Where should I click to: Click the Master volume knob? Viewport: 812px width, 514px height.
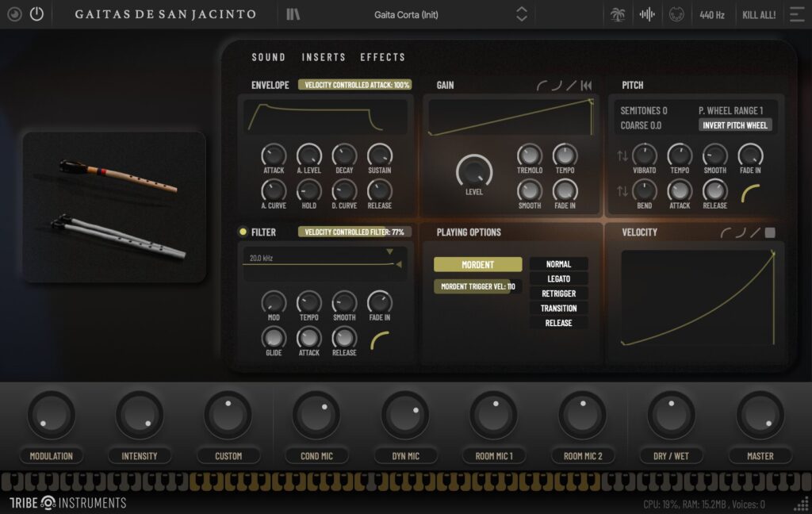pyautogui.click(x=760, y=415)
